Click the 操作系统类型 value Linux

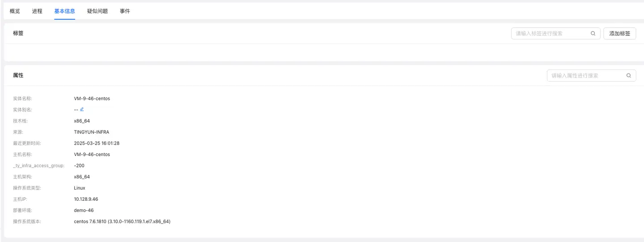[80, 188]
